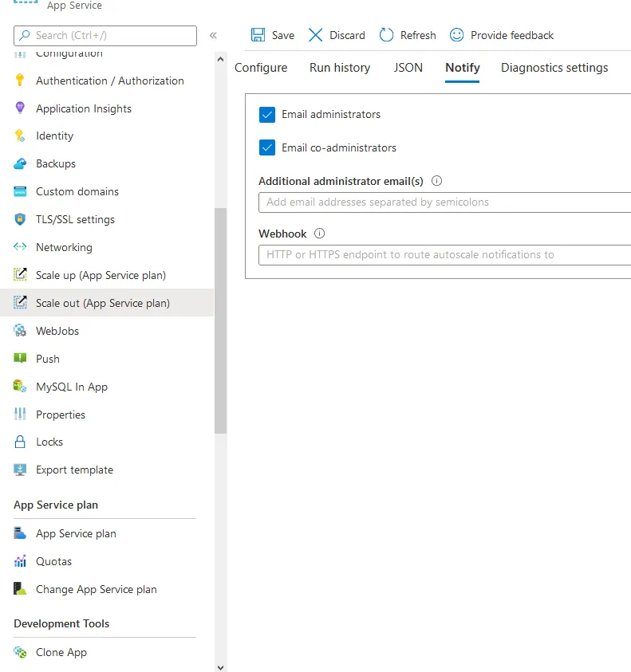Click the sidebar scroll up arrow
Viewport: 631px width, 672px height.
pyautogui.click(x=220, y=59)
